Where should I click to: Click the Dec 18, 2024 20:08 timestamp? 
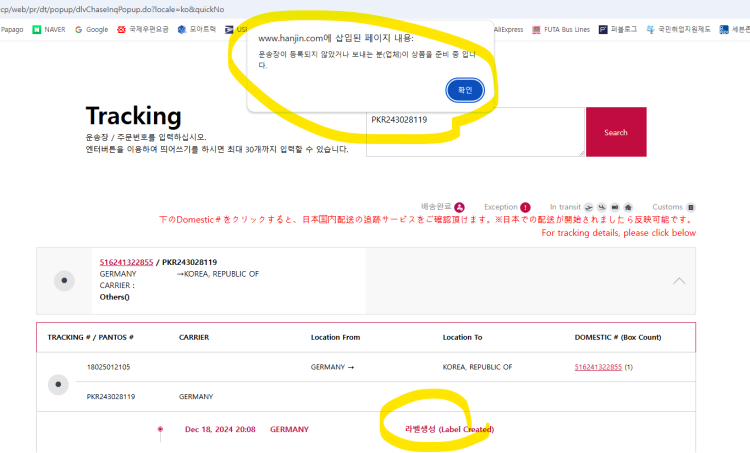(220, 429)
